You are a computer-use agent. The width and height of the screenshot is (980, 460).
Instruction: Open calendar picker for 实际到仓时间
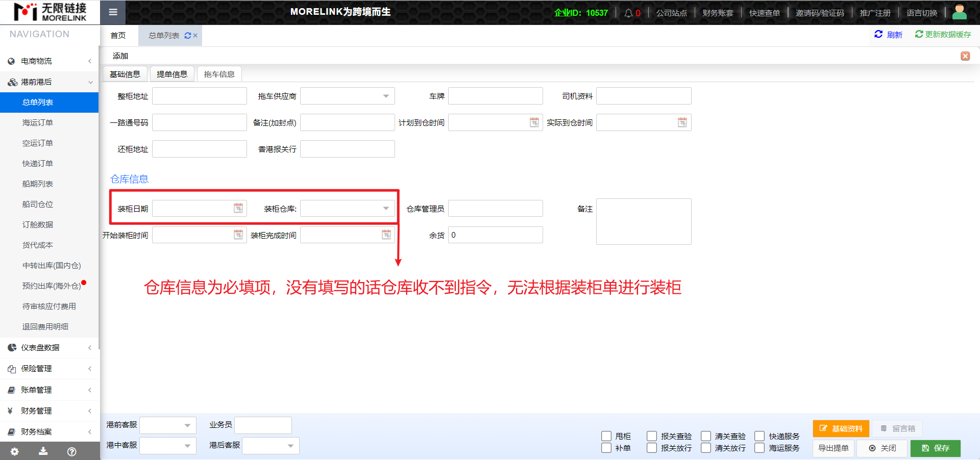pyautogui.click(x=682, y=122)
